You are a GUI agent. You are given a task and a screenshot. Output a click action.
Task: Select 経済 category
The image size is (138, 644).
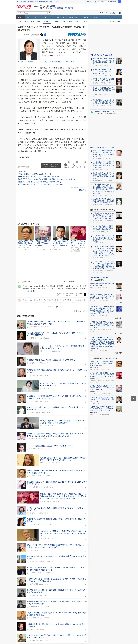pos(39,21)
